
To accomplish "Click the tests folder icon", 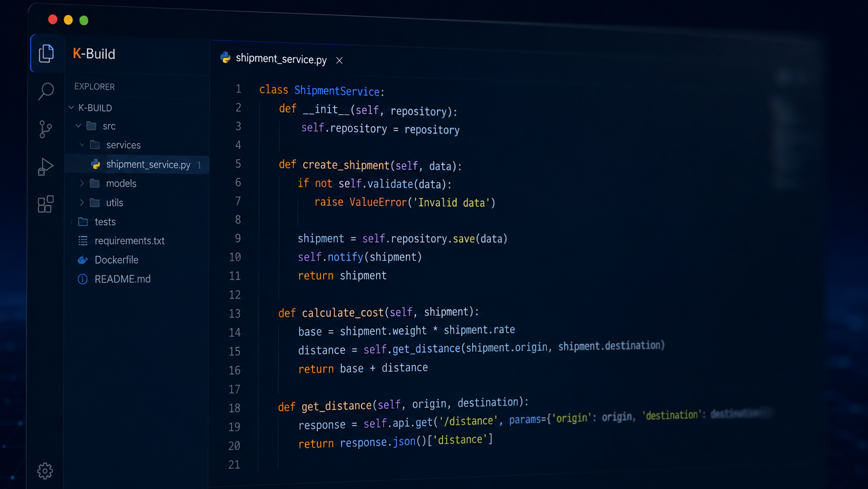I will (x=83, y=222).
